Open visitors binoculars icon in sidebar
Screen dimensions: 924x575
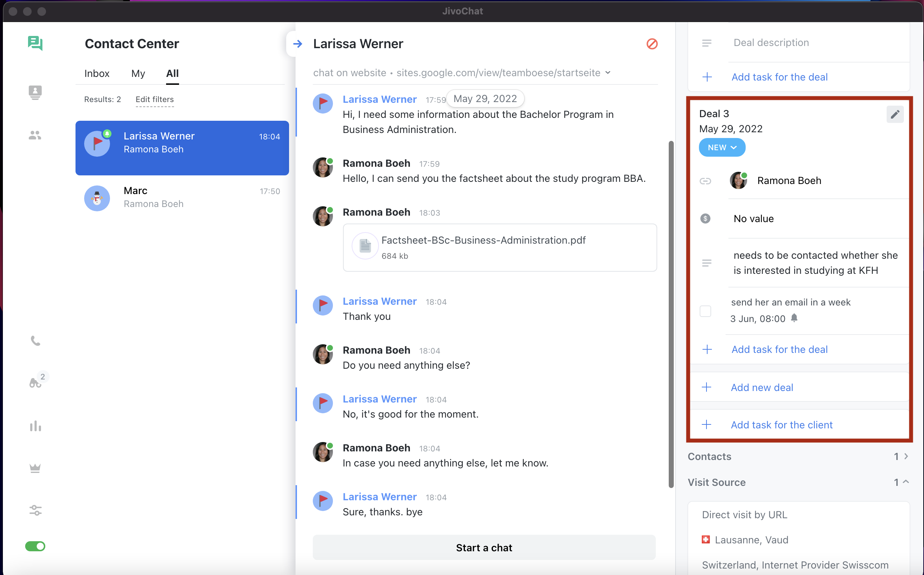(35, 382)
